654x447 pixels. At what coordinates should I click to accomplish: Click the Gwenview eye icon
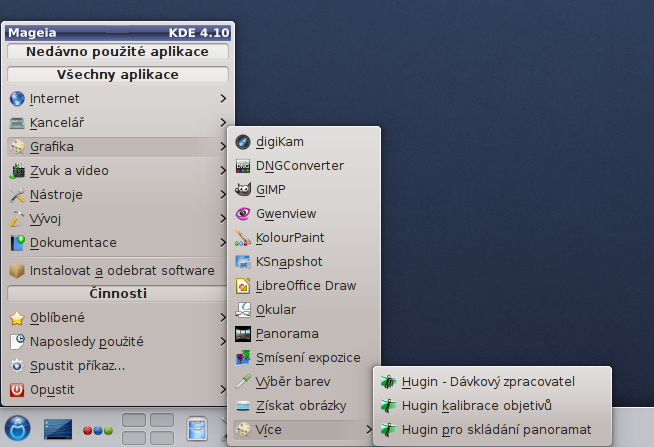243,214
